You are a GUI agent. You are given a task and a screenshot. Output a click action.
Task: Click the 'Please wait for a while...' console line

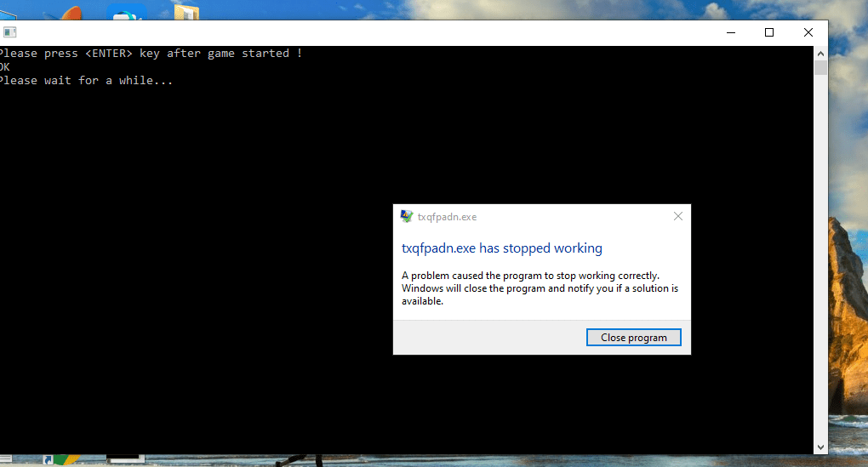click(86, 80)
